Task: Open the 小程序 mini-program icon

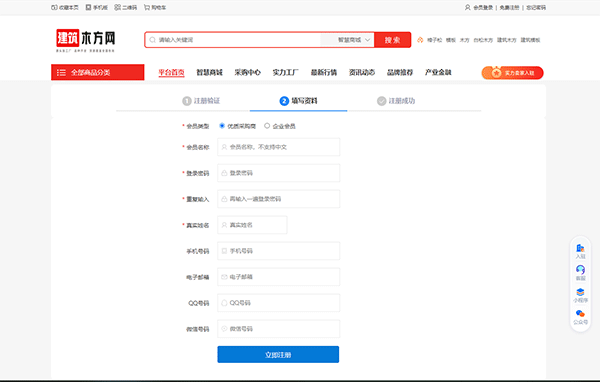Action: coord(580,292)
